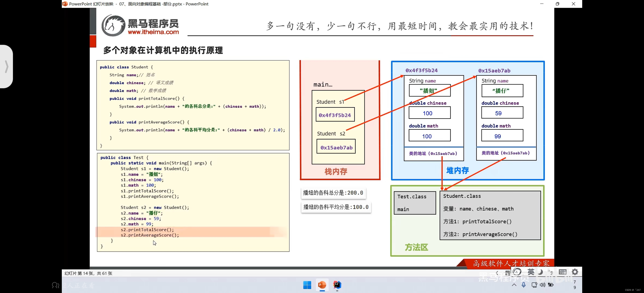Click the 方法区 label

[x=416, y=247]
